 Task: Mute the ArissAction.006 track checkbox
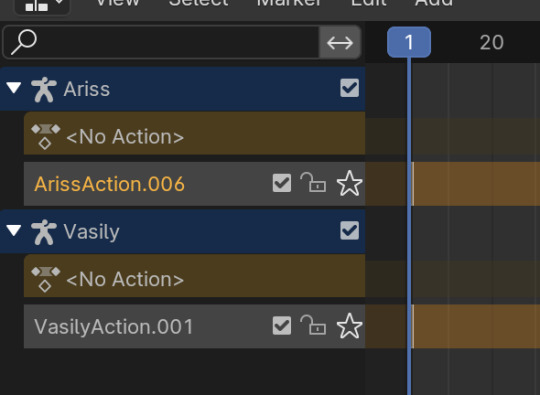tap(282, 183)
